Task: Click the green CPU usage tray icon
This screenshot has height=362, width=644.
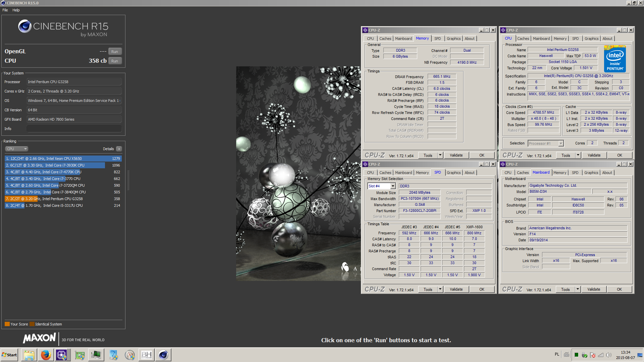Action: coord(576,355)
